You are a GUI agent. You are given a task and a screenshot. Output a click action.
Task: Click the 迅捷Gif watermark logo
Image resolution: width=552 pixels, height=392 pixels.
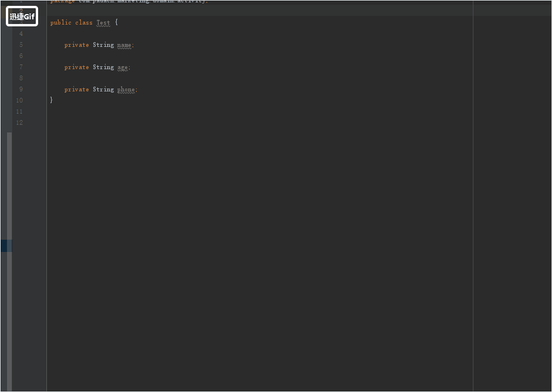tap(22, 16)
